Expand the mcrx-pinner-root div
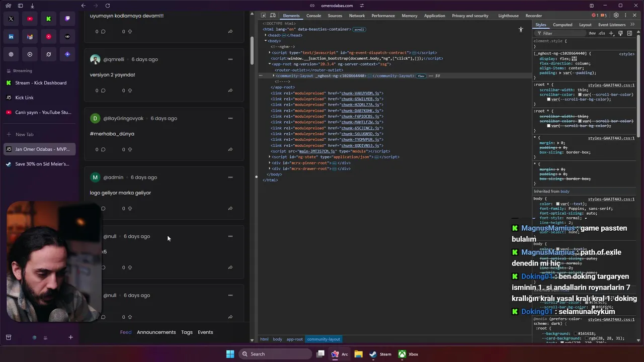The height and width of the screenshot is (362, 644). tap(270, 163)
